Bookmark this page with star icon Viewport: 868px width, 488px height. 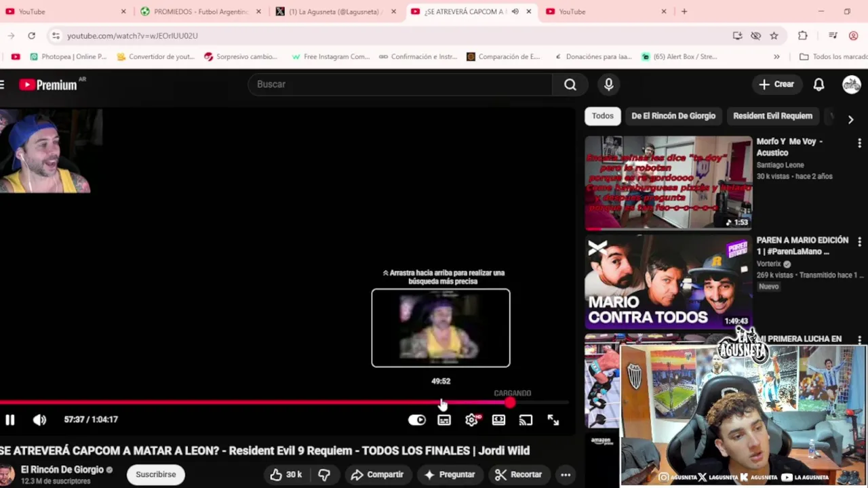pos(774,35)
